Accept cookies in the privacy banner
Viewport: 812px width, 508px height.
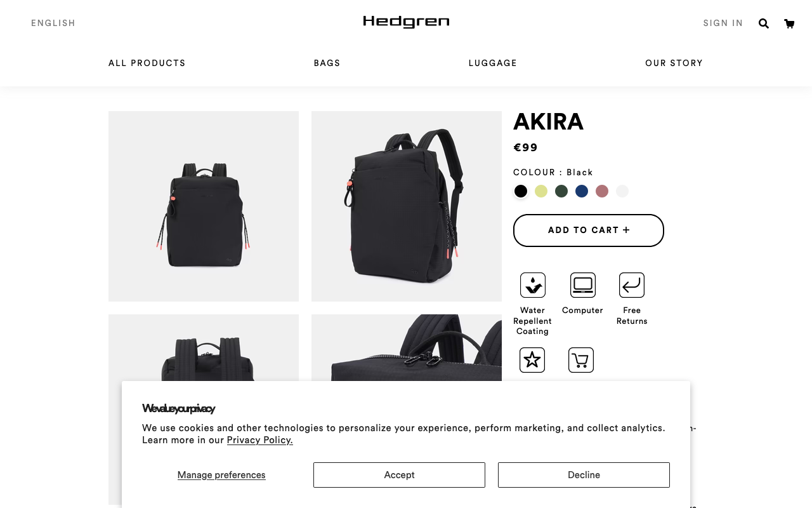pos(399,475)
